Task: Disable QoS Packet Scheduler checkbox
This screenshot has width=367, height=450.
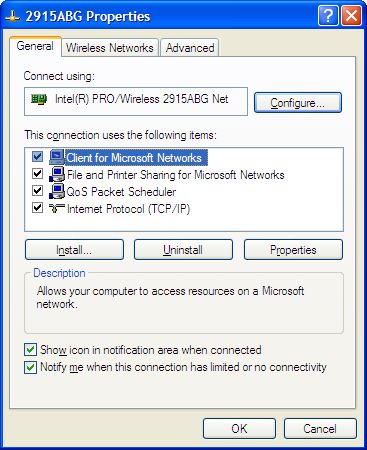Action: pyautogui.click(x=37, y=191)
